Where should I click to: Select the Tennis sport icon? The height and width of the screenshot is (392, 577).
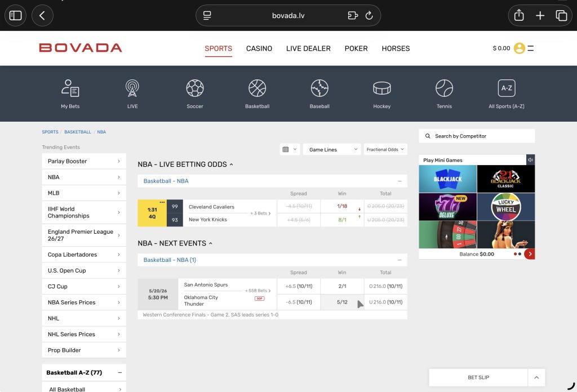[444, 94]
